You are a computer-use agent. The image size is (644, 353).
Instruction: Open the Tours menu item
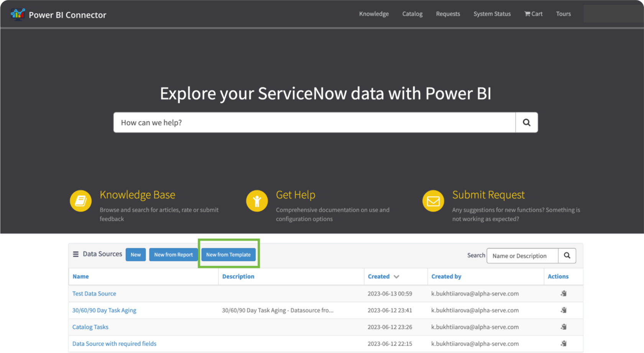[563, 14]
